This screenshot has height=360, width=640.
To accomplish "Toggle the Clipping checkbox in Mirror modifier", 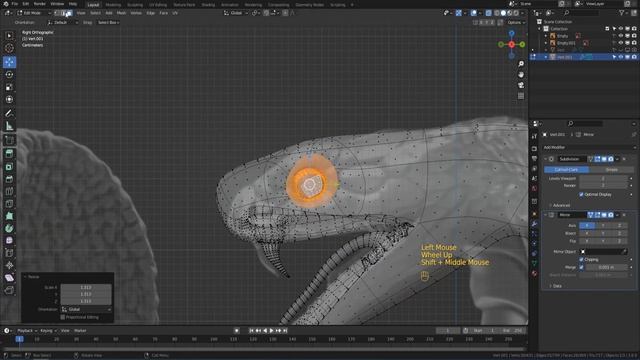I will [581, 260].
